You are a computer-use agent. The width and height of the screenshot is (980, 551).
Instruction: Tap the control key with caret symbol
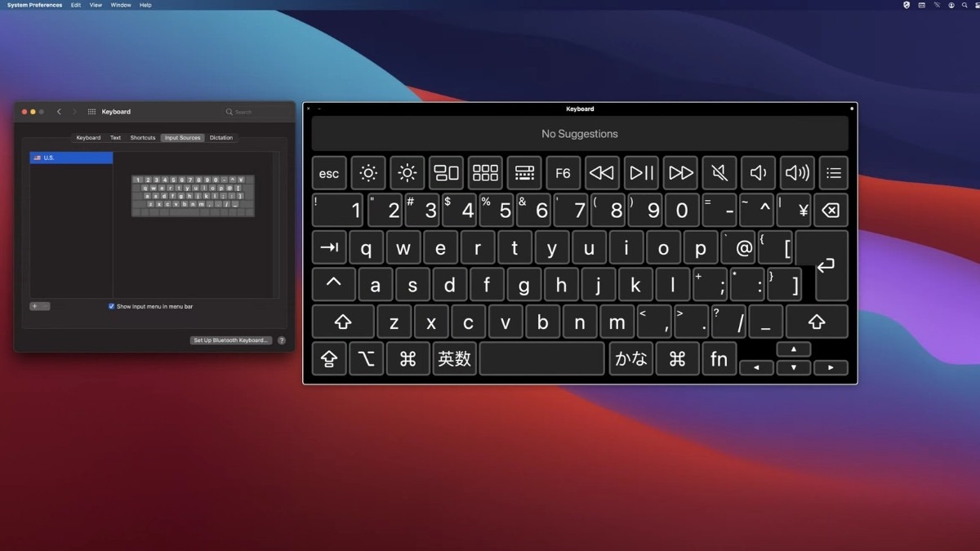coord(333,284)
